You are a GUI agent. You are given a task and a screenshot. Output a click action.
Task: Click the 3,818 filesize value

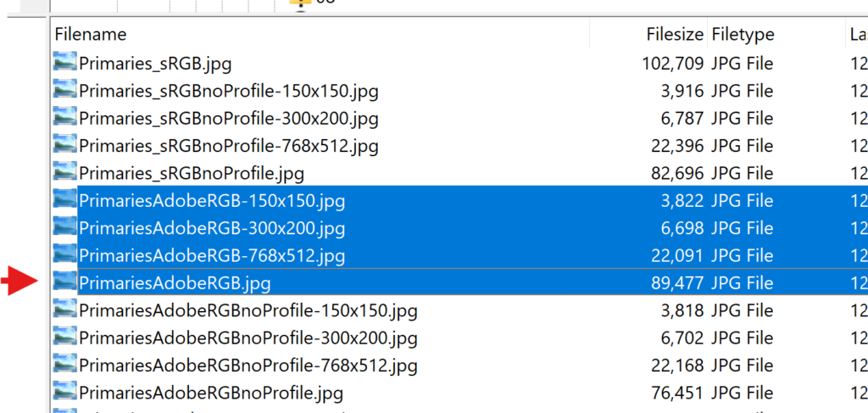682,311
